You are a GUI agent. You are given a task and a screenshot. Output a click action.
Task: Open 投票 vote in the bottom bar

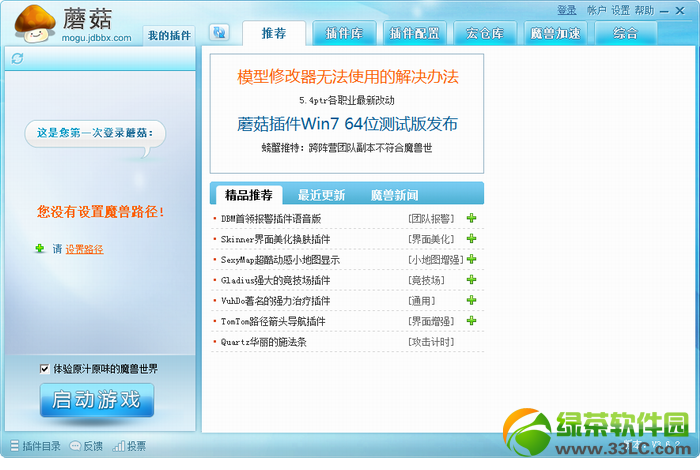tap(130, 446)
